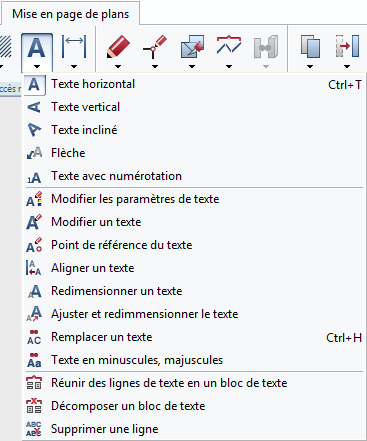
Task: Click the dimension line tool icon
Action: click(74, 47)
